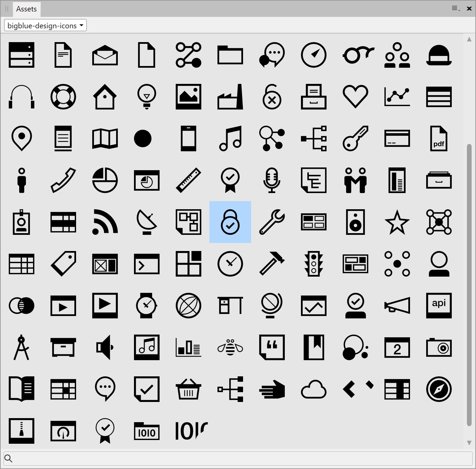Pick the camera icon asset
Image resolution: width=476 pixels, height=469 pixels.
[439, 347]
